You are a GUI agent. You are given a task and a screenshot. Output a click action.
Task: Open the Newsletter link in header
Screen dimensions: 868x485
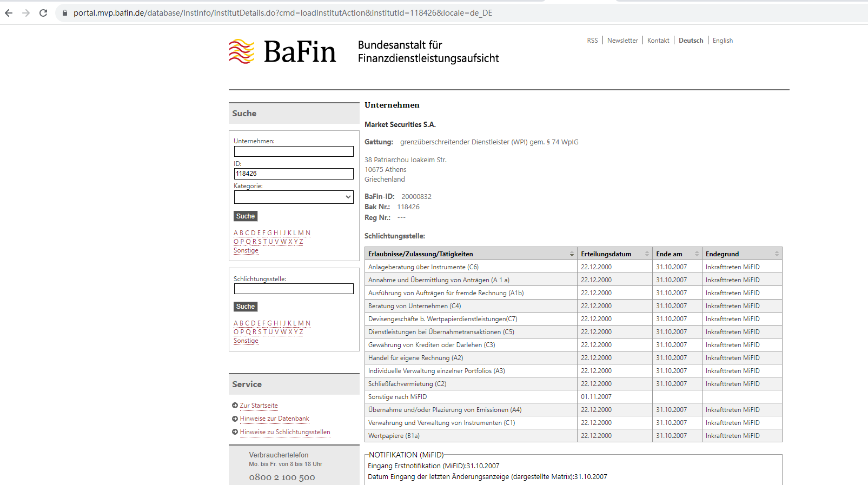coord(622,41)
